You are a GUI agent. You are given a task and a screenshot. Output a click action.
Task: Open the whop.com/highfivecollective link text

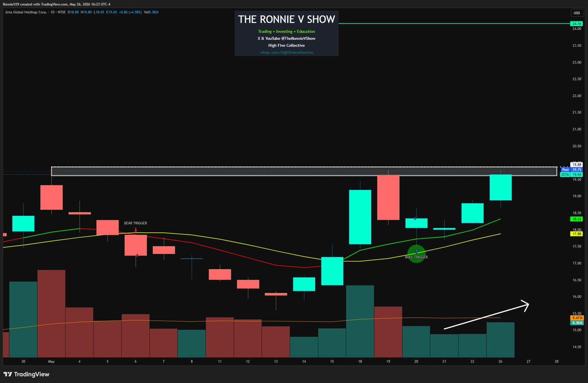pyautogui.click(x=286, y=52)
